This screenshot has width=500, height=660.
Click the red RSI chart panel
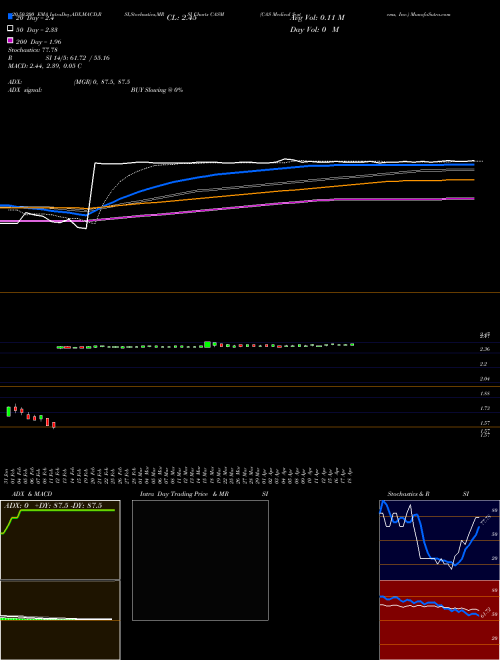[x=439, y=620]
